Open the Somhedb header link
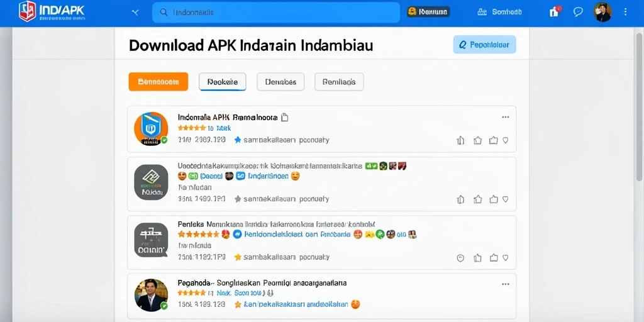644x322 pixels. pos(499,12)
